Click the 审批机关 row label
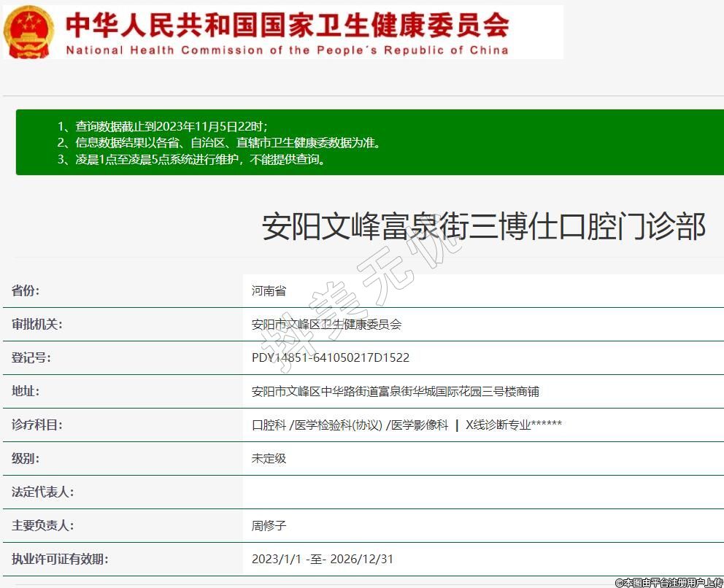The image size is (724, 588). point(36,324)
